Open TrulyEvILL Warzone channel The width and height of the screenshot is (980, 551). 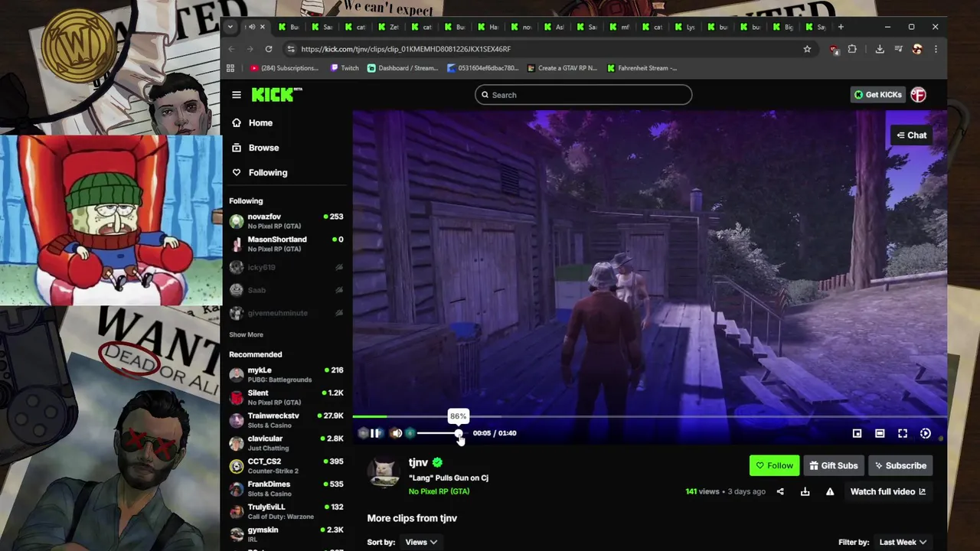click(x=286, y=511)
